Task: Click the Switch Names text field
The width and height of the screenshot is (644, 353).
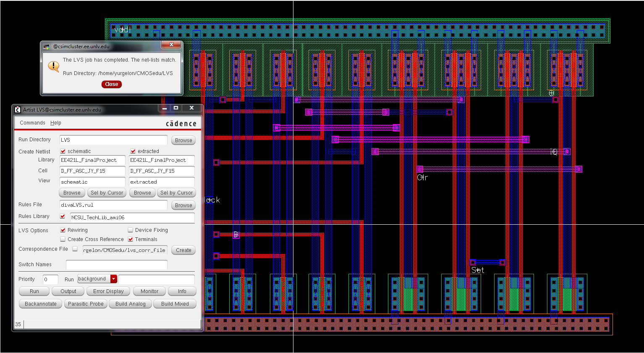Action: (116, 265)
